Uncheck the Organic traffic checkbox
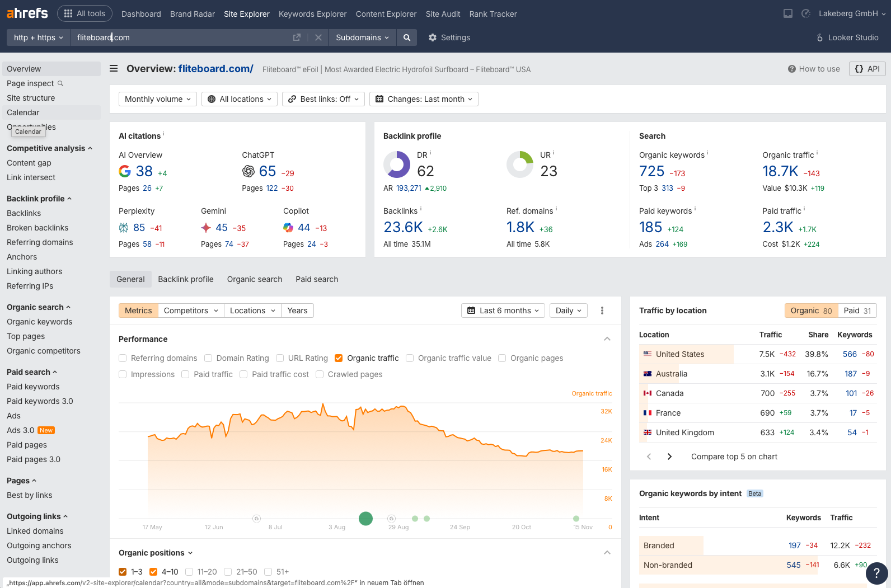Image resolution: width=891 pixels, height=588 pixels. tap(339, 358)
